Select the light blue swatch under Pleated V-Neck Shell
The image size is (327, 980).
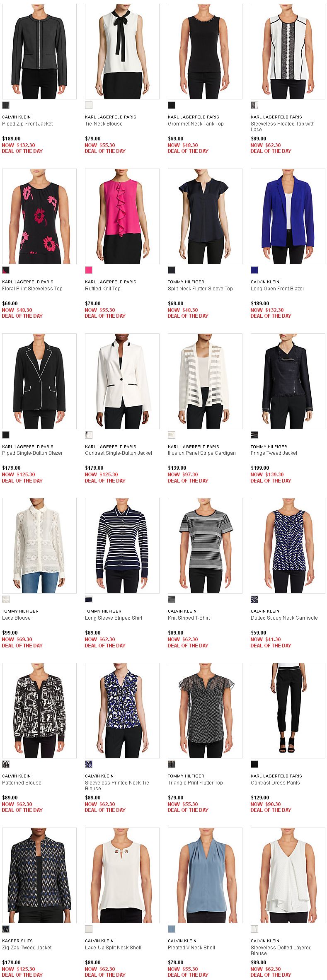172,929
